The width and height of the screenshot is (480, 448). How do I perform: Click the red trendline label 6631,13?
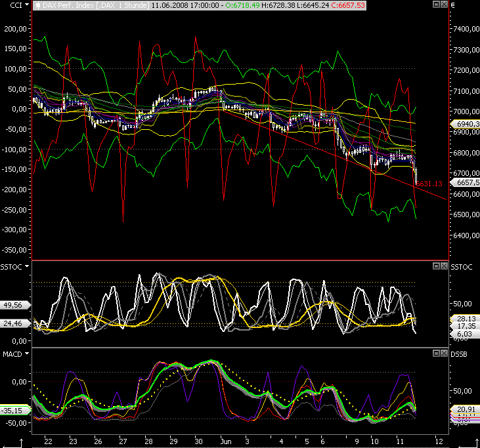pyautogui.click(x=429, y=184)
